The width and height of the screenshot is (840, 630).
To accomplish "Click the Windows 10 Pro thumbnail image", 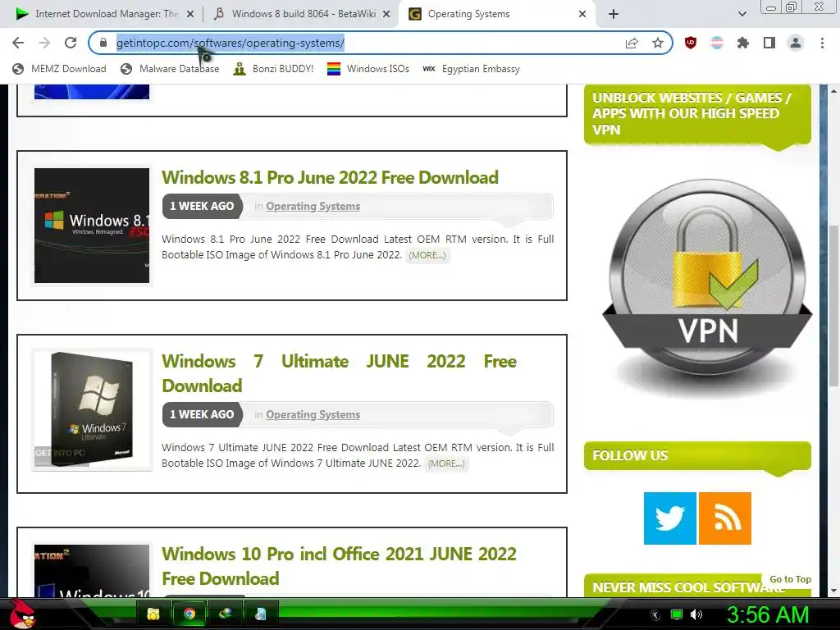I will click(x=92, y=571).
